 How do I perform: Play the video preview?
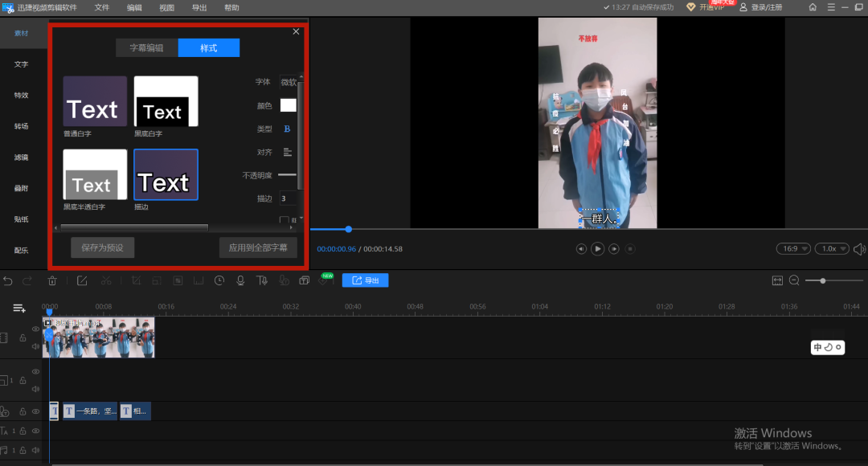597,249
